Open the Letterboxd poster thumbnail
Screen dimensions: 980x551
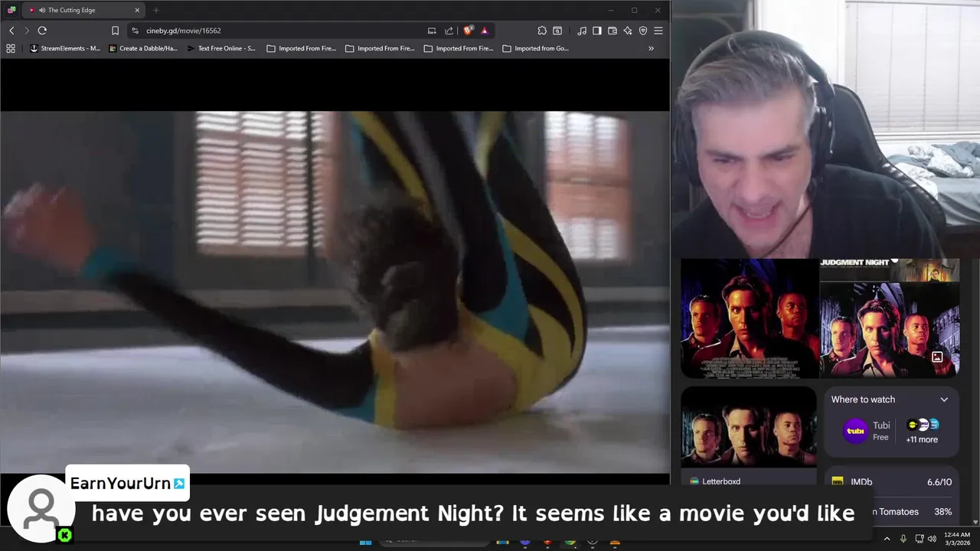coord(749,426)
